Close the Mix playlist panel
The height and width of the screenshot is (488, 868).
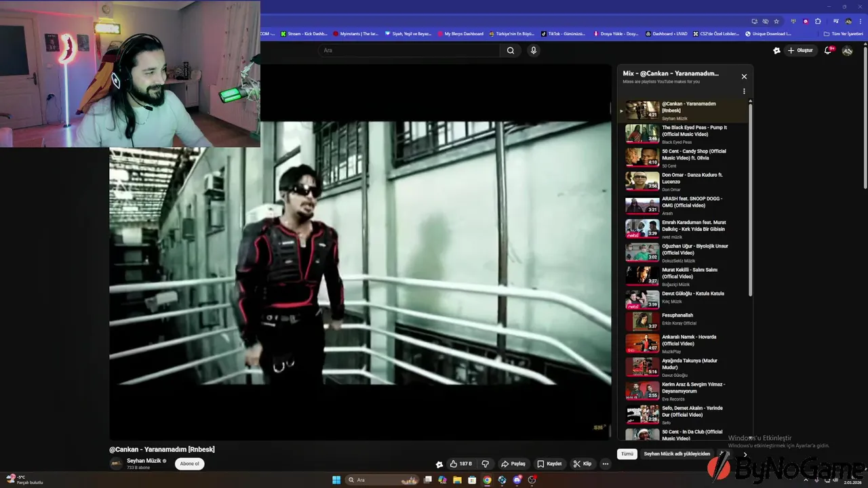click(744, 77)
